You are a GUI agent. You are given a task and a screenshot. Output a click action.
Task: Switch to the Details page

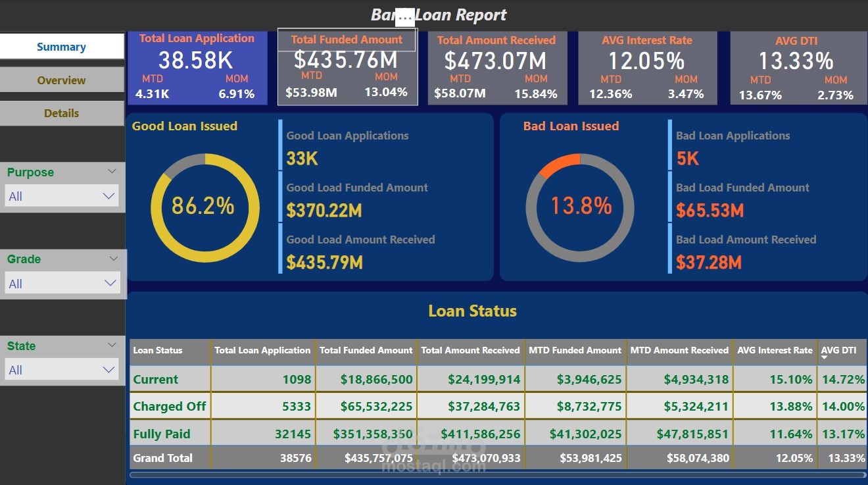pyautogui.click(x=62, y=113)
